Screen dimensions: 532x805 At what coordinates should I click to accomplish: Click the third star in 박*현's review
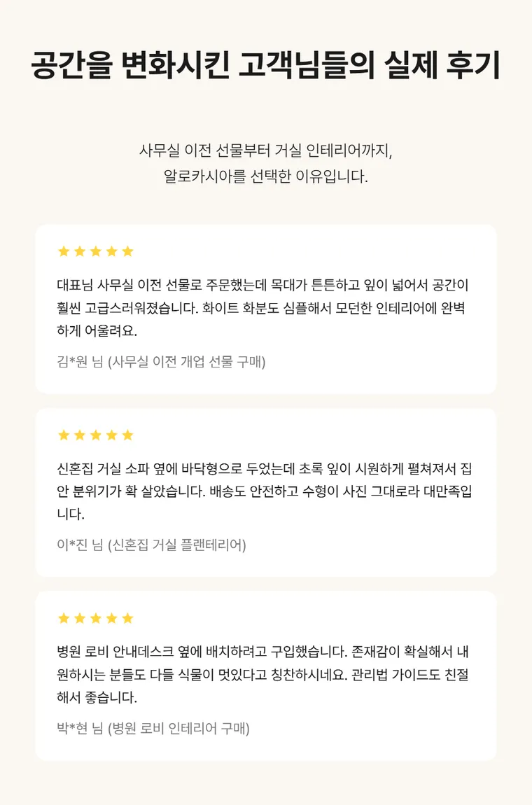point(95,617)
